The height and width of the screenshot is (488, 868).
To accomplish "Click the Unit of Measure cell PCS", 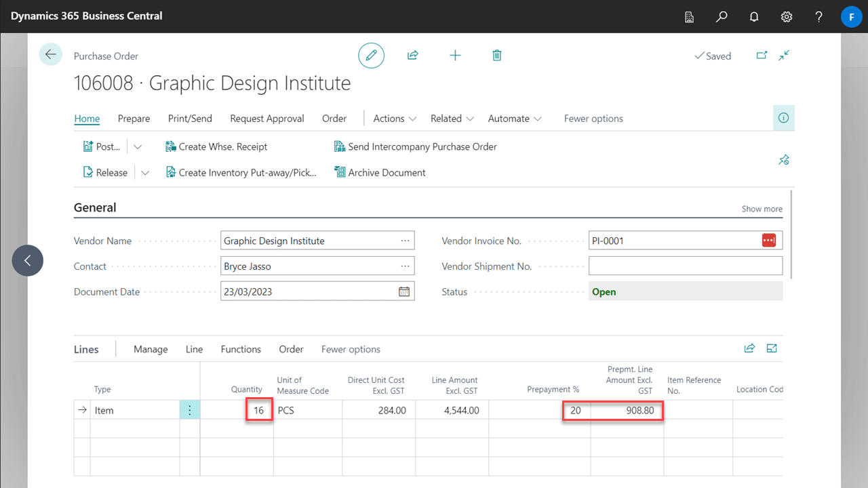I will click(x=307, y=410).
